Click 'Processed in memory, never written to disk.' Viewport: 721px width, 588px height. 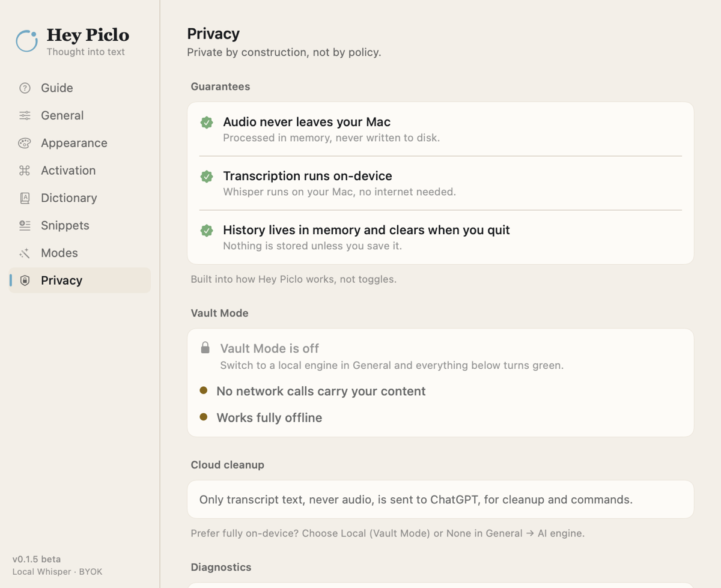tap(332, 138)
